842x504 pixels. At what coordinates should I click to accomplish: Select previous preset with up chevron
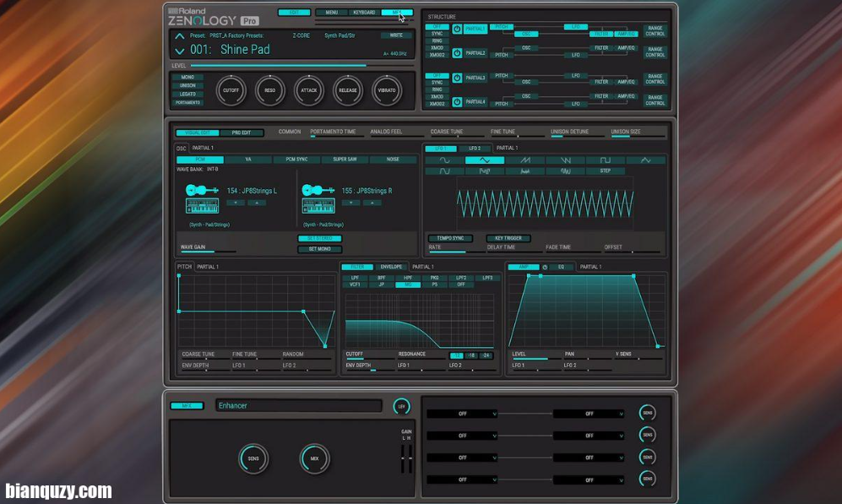[x=179, y=36]
